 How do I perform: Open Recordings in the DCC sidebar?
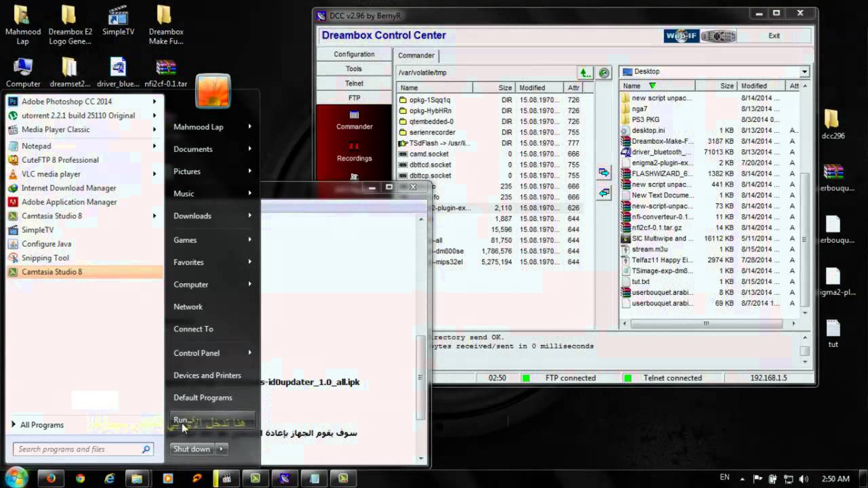click(x=354, y=152)
